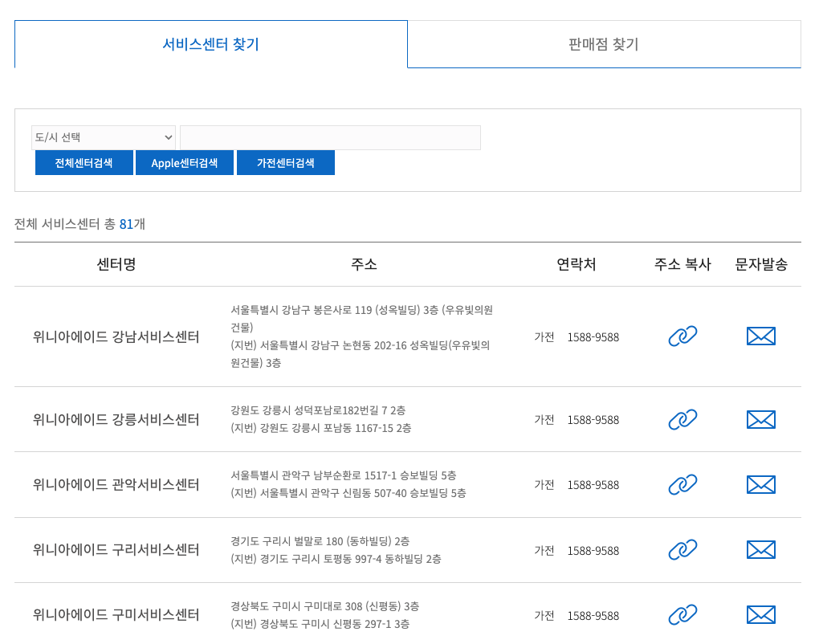This screenshot has width=819, height=644.
Task: Select 위니아에이드 관악서비스센터 name
Action: click(116, 485)
